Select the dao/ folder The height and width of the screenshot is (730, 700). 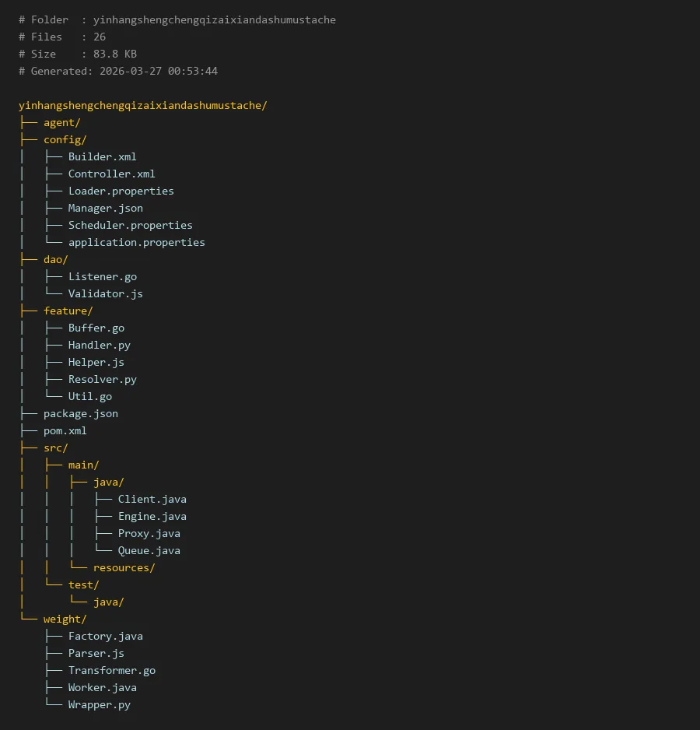tap(55, 259)
